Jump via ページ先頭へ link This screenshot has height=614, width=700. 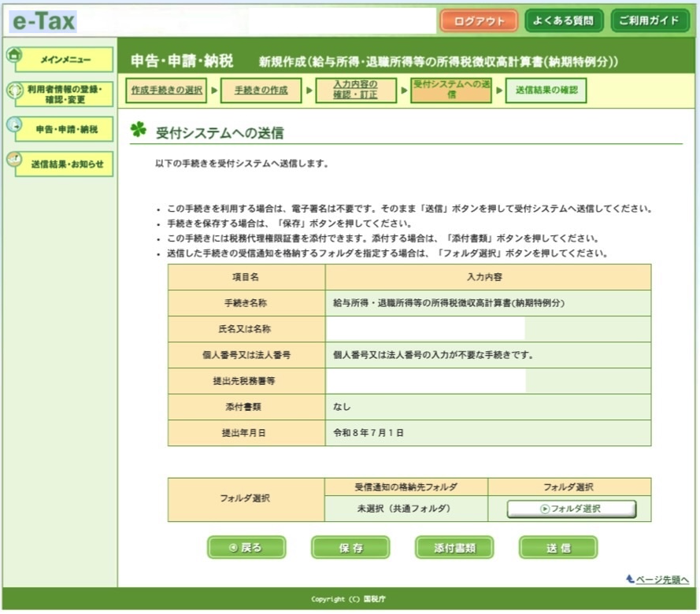662,579
